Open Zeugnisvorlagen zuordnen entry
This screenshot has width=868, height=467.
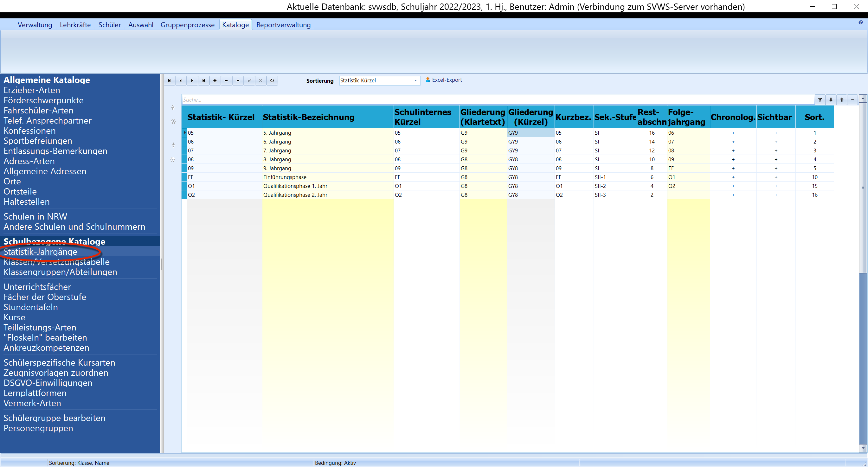point(56,373)
